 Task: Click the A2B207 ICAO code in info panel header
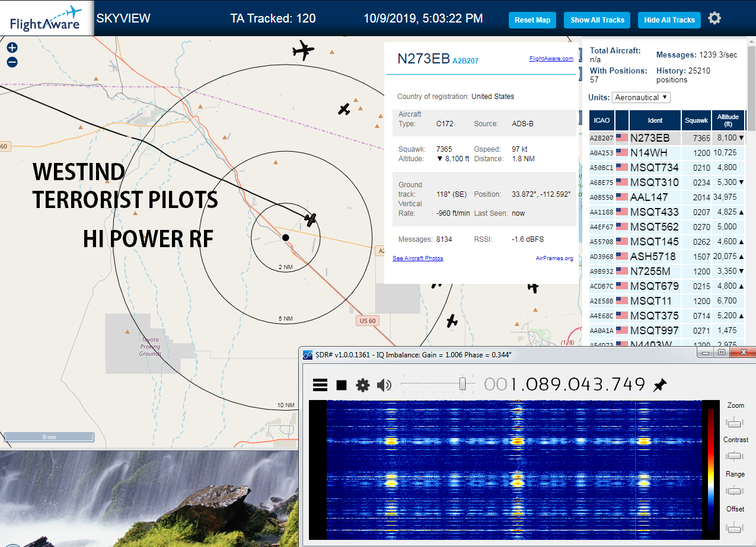tap(465, 60)
